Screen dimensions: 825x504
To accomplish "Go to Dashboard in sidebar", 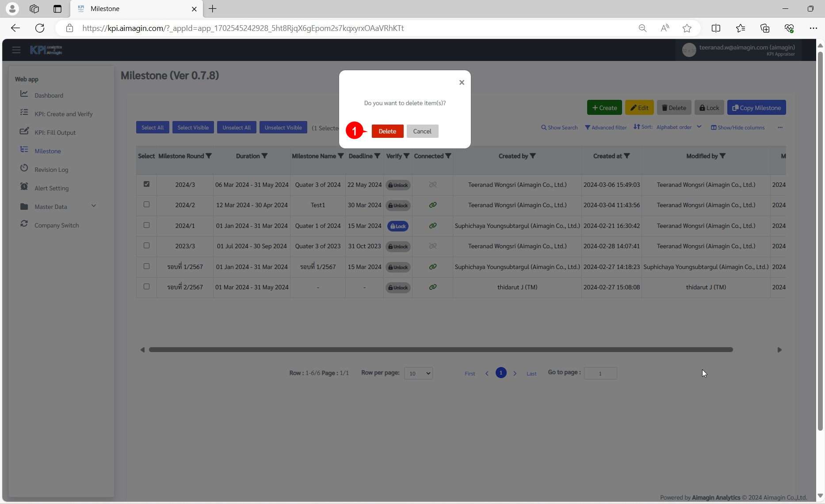I will pos(49,95).
